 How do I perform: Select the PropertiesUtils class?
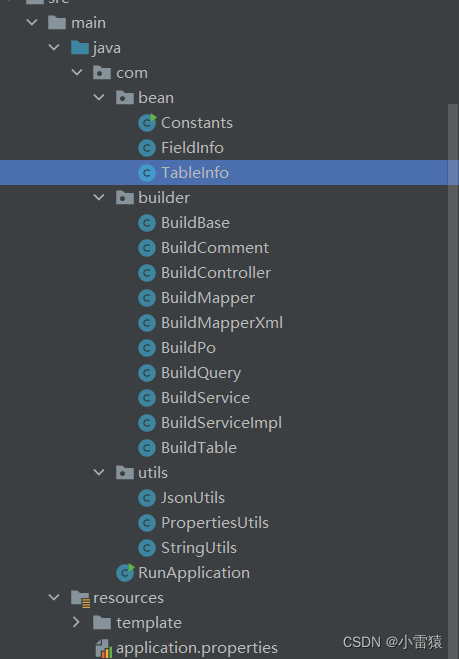click(x=214, y=522)
